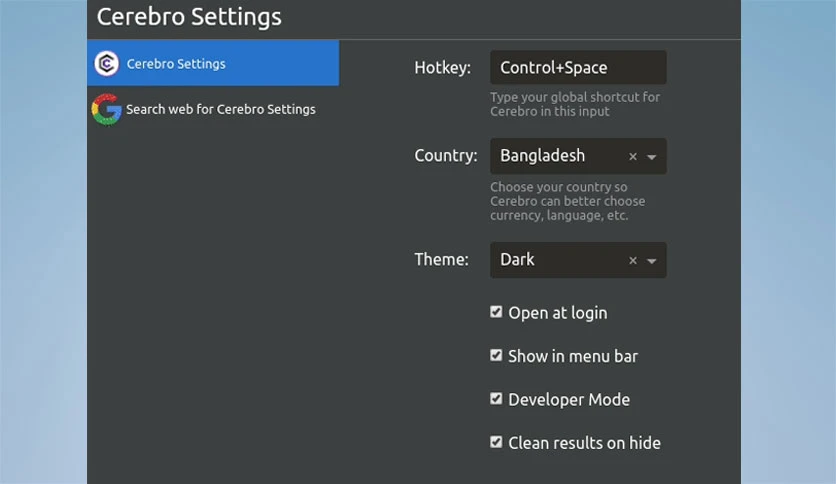
Task: Toggle Clean results on hide checkbox
Action: (x=496, y=442)
